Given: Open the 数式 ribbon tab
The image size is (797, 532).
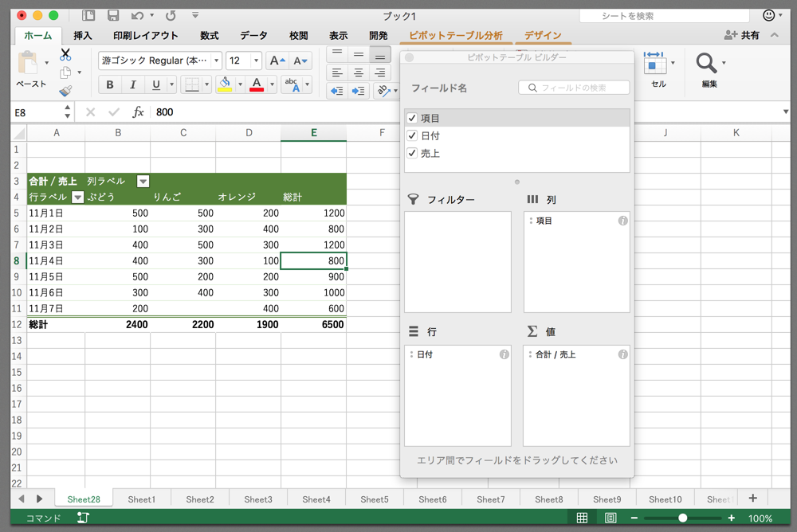Looking at the screenshot, I should [x=209, y=36].
